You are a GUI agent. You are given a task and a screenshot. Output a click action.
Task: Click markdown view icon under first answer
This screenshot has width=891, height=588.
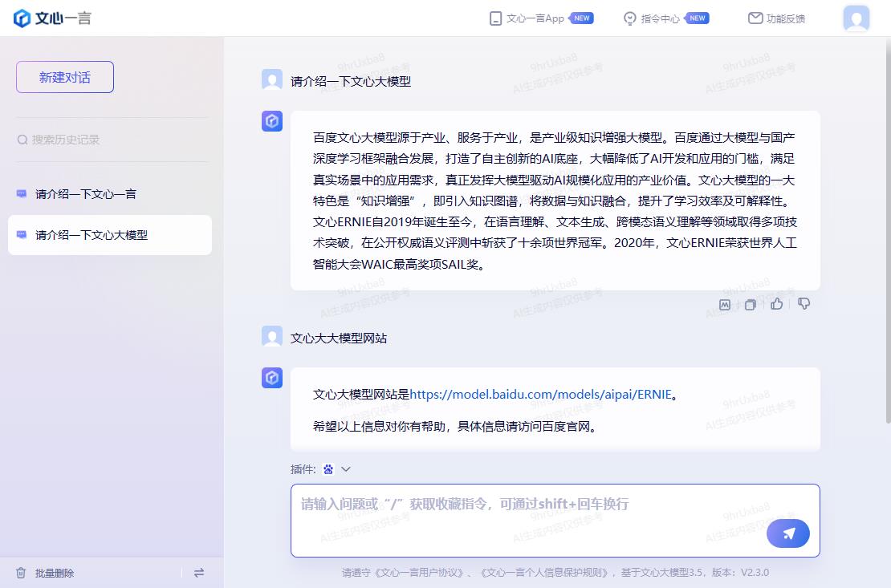(725, 305)
